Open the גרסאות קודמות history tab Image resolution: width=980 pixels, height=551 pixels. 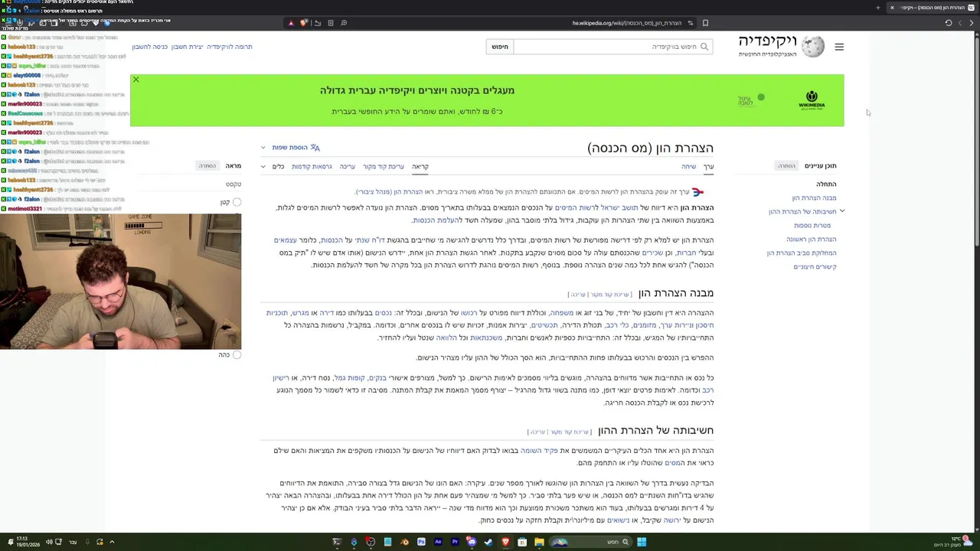pyautogui.click(x=312, y=166)
